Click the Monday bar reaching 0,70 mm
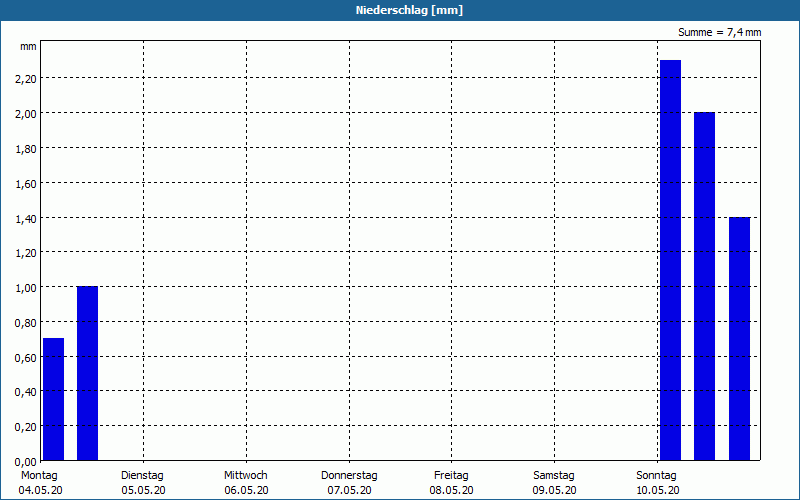Screen dimensions: 800x500 coord(54,399)
